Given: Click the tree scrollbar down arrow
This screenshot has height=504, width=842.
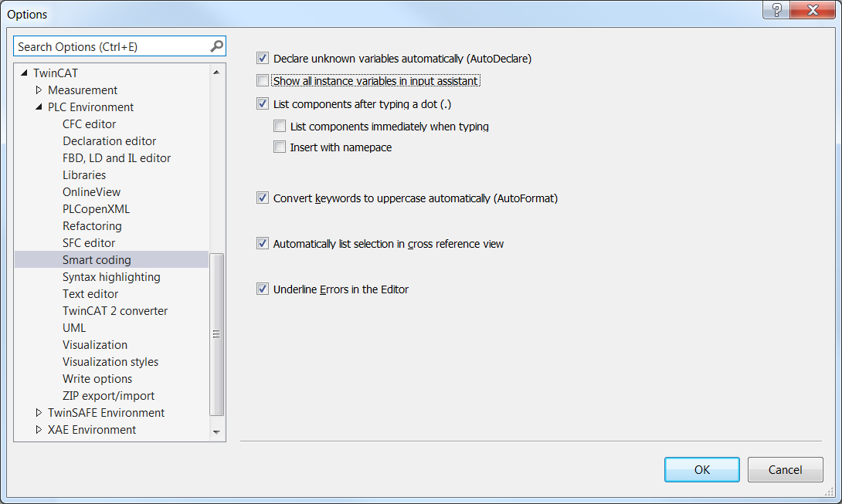Looking at the screenshot, I should click(x=216, y=432).
